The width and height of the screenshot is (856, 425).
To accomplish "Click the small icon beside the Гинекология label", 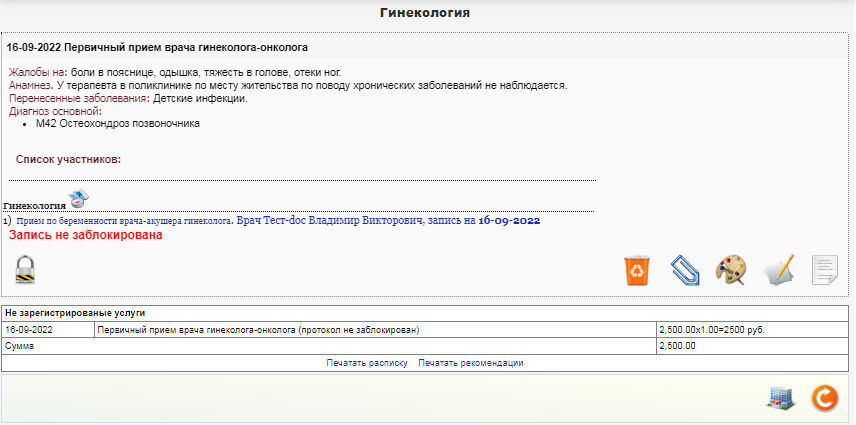I will click(x=79, y=197).
